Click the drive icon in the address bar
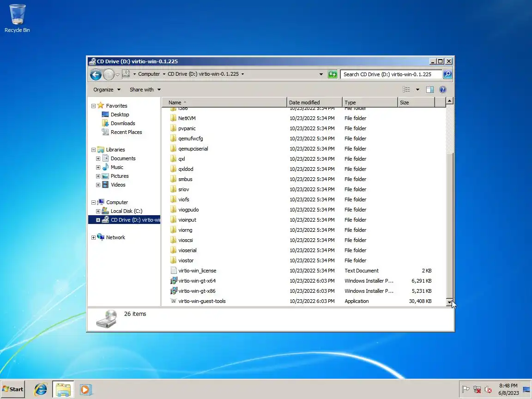Image resolution: width=532 pixels, height=399 pixels. [x=126, y=73]
